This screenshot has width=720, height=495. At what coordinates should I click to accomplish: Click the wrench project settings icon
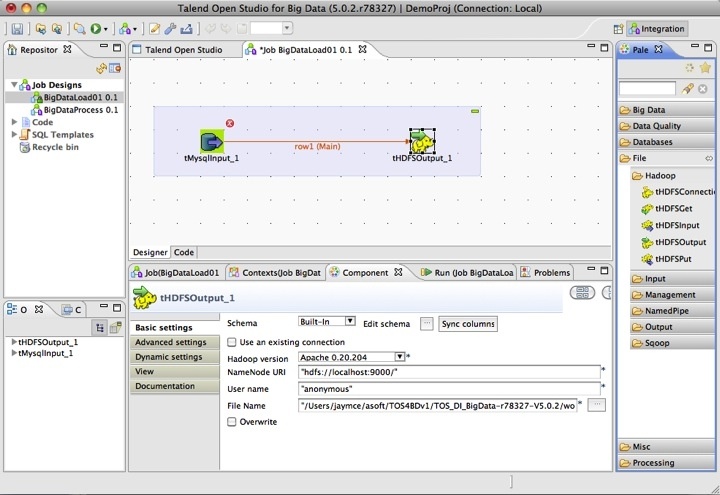(170, 29)
